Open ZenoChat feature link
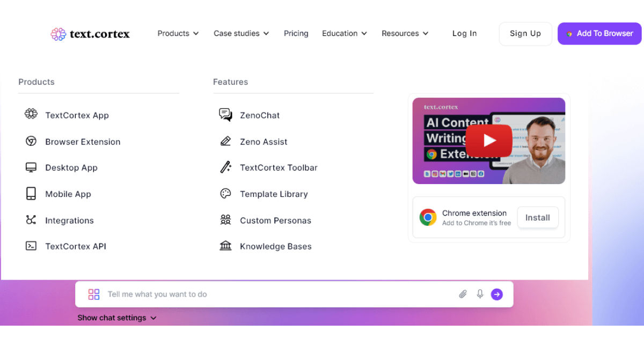 (x=260, y=115)
